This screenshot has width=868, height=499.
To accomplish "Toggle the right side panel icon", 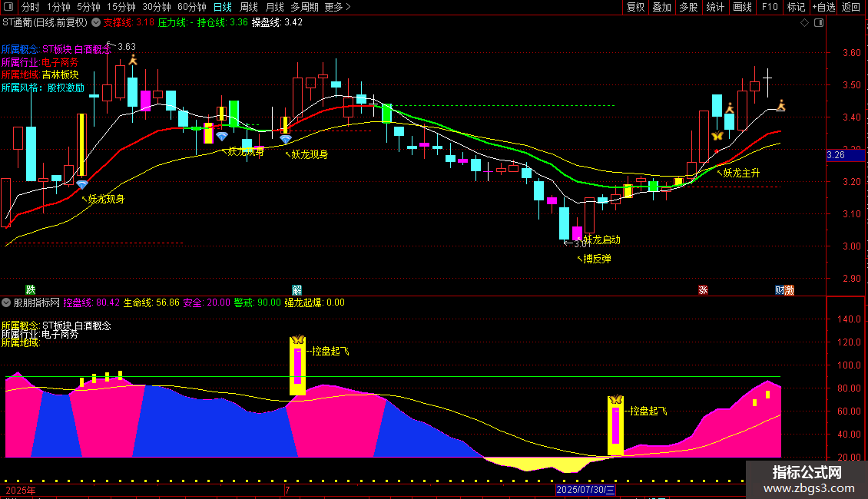I will pos(819,23).
